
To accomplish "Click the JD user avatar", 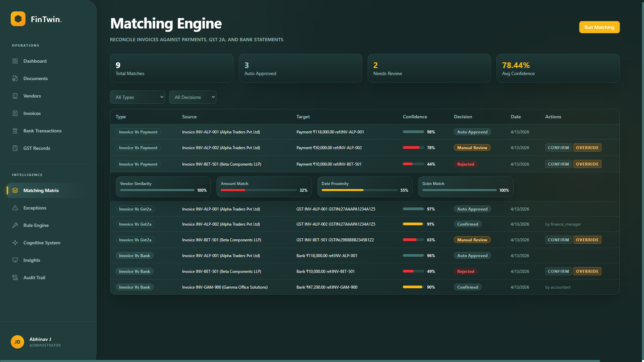I will pos(17,342).
